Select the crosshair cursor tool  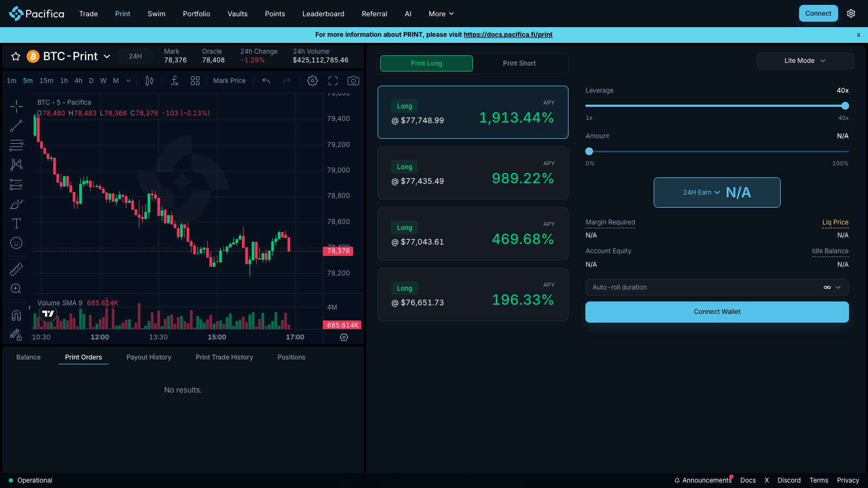pyautogui.click(x=16, y=106)
